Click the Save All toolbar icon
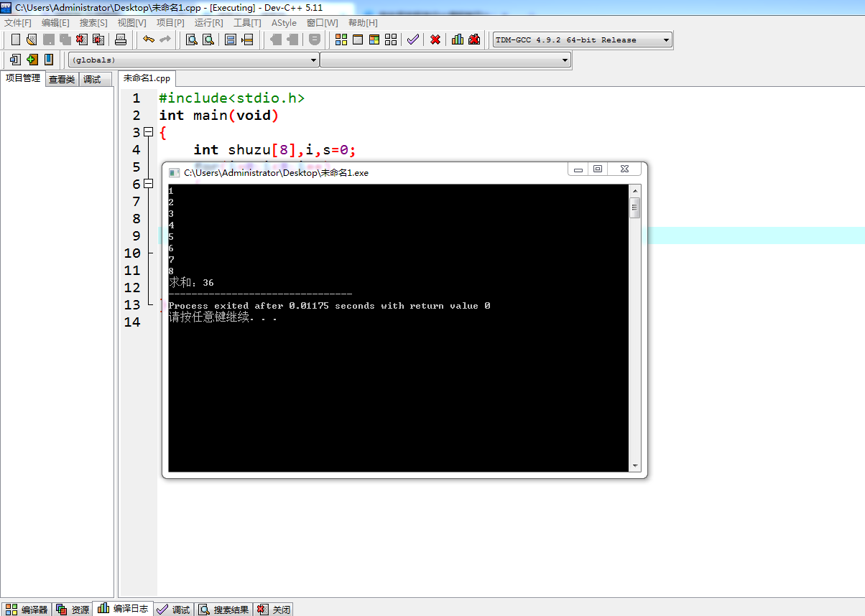 [65, 39]
